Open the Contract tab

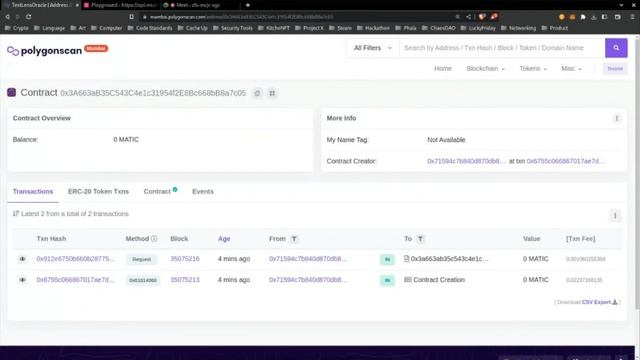(160, 191)
